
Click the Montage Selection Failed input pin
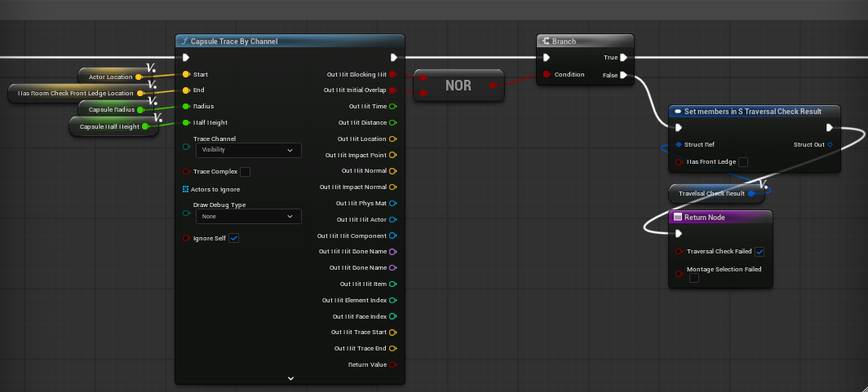coord(679,274)
